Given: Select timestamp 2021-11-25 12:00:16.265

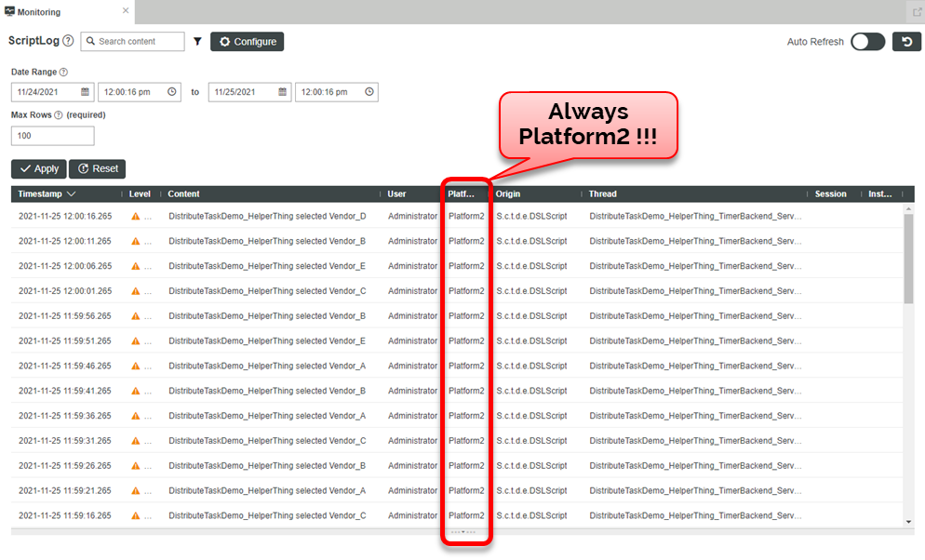Looking at the screenshot, I should click(x=65, y=217).
